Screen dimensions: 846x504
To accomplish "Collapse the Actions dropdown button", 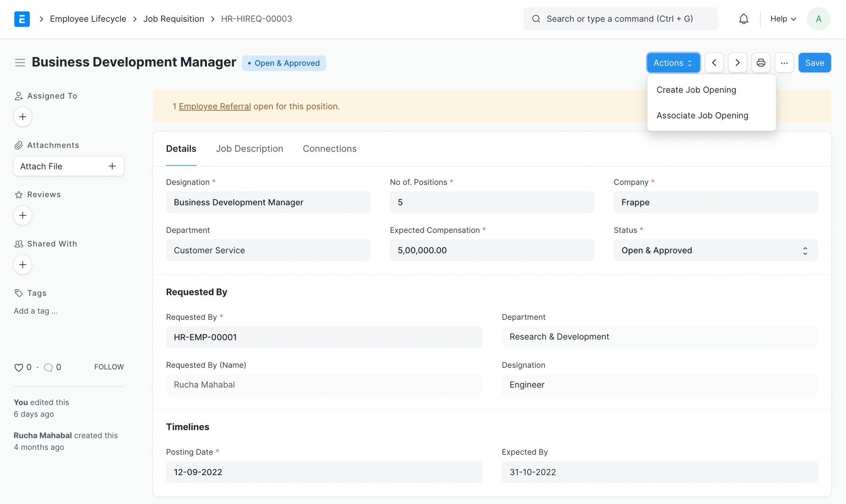I will coord(673,63).
